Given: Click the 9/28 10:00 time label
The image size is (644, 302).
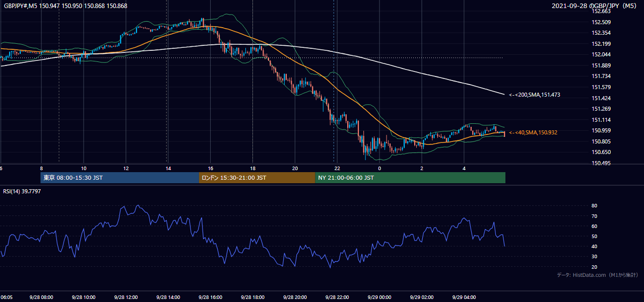Looking at the screenshot, I should pyautogui.click(x=83, y=297).
